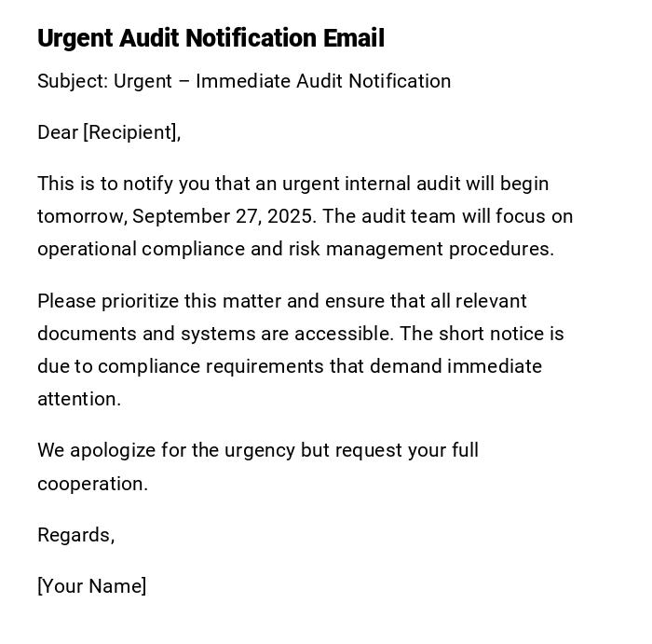Click "Immediate Audit Notification" in the subject line

pos(323,81)
